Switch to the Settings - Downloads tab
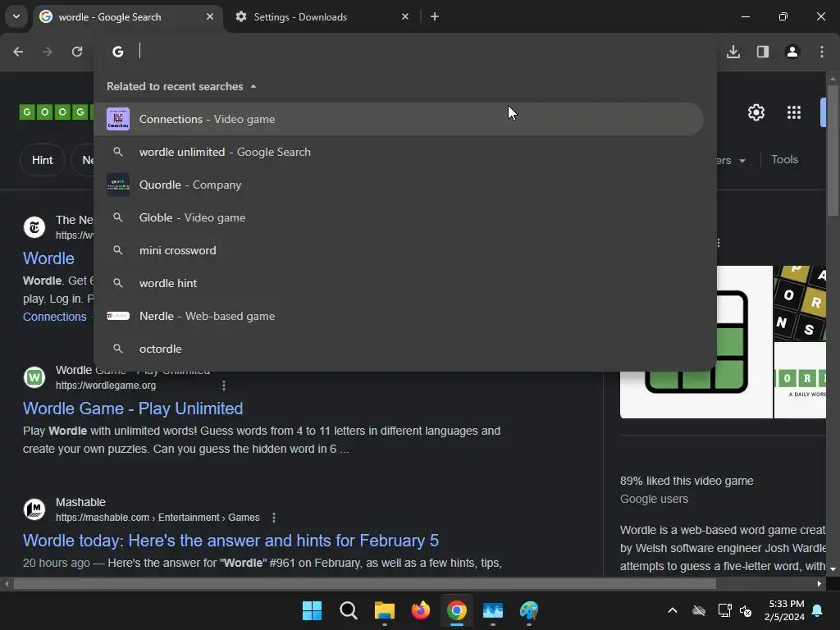The width and height of the screenshot is (840, 630). (x=322, y=16)
